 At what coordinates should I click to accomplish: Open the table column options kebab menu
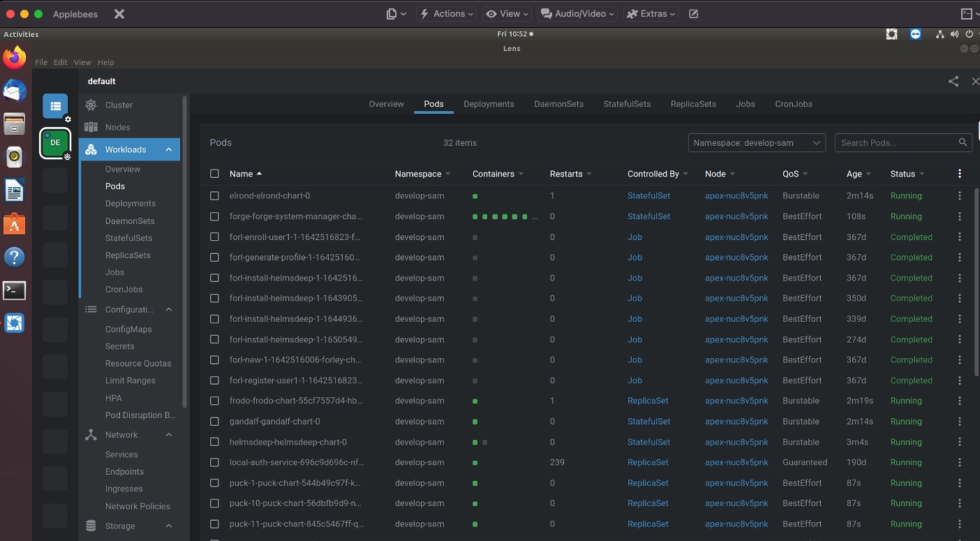coord(960,174)
